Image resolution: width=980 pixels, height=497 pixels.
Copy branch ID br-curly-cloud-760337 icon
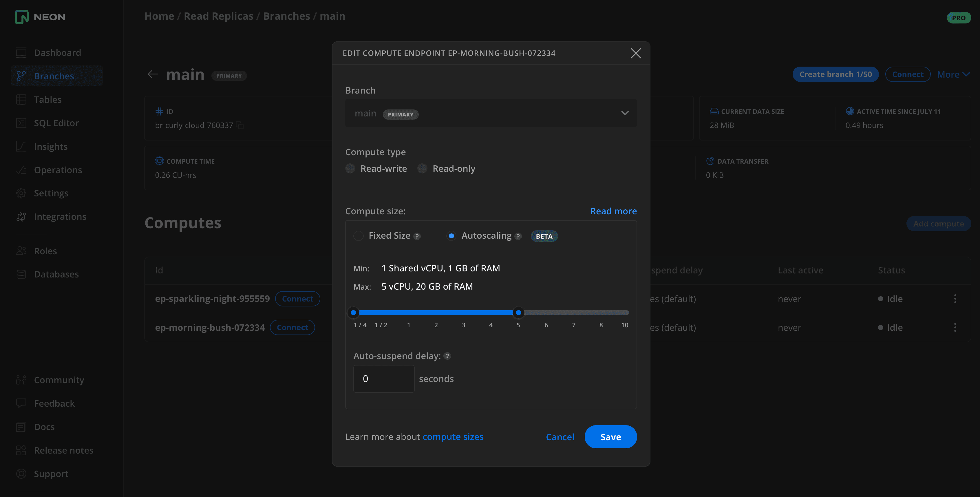coord(240,125)
